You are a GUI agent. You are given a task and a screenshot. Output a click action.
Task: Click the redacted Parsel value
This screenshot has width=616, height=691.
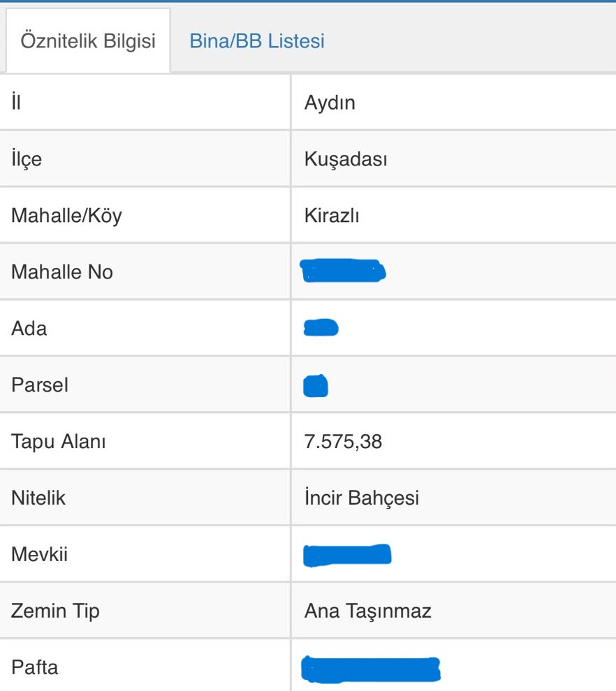[x=316, y=386]
